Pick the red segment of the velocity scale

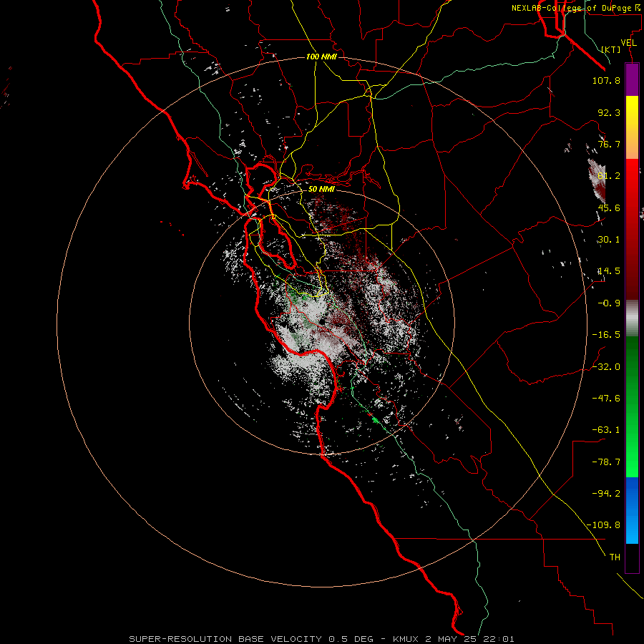tap(632, 229)
